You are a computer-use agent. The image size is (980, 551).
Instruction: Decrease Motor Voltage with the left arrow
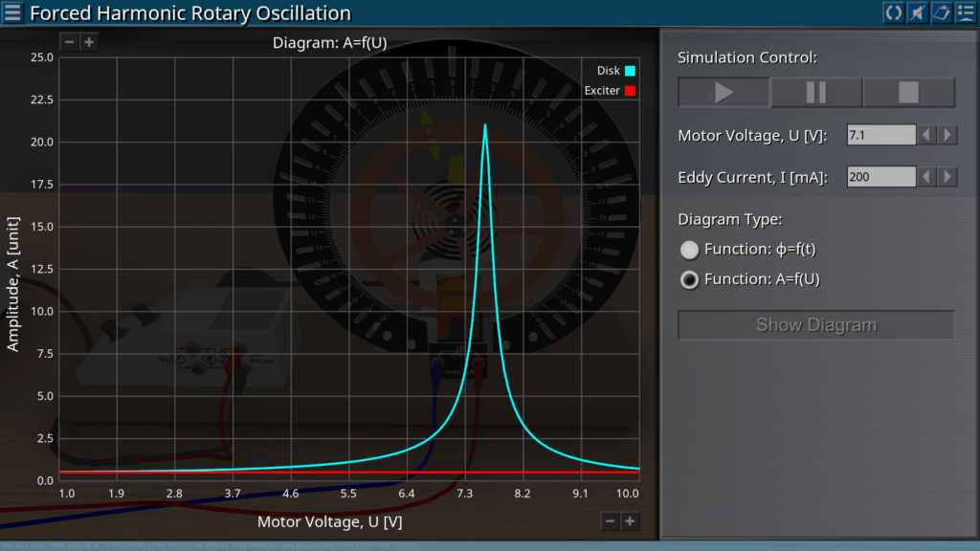[x=926, y=135]
